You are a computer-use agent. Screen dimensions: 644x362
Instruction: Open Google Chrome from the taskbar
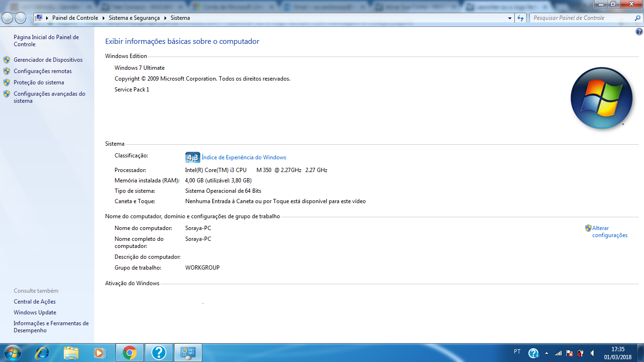130,353
